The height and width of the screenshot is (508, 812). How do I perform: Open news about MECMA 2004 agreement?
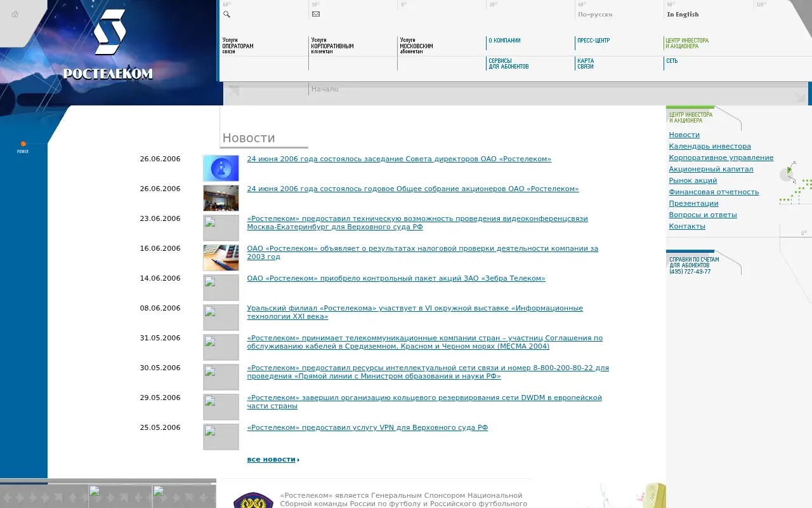425,342
